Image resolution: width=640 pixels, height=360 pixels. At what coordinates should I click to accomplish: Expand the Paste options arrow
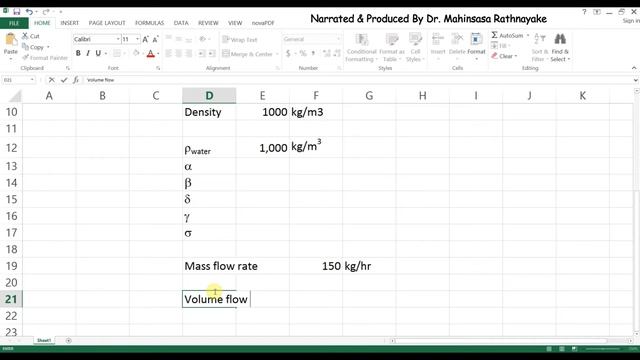coord(11,59)
